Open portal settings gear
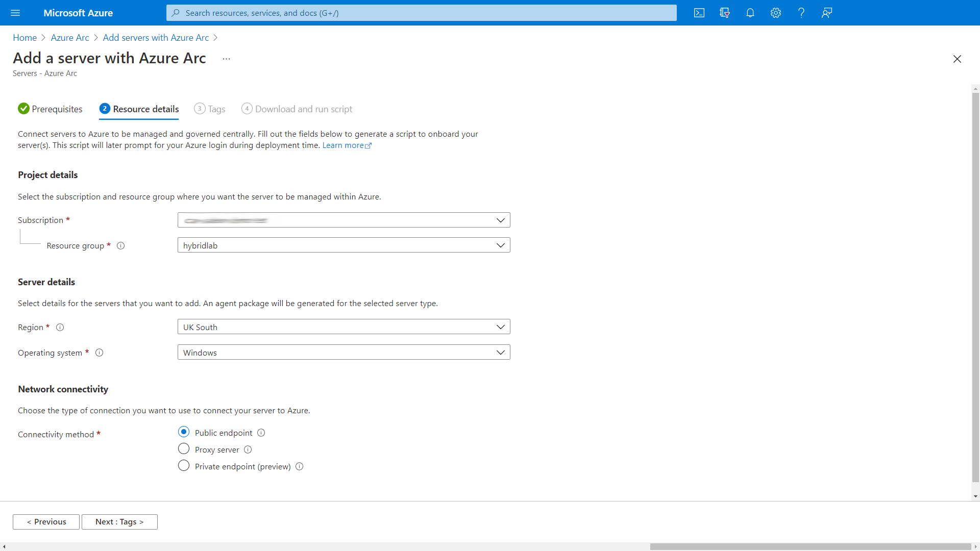Viewport: 980px width, 551px height. click(775, 13)
